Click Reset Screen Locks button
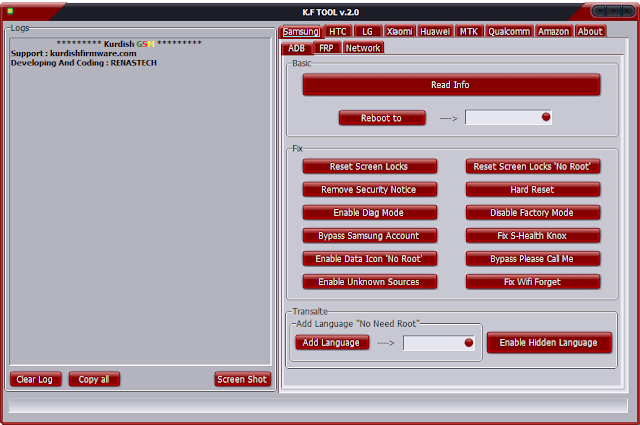Viewport: 640px width, 425px height. [x=369, y=167]
